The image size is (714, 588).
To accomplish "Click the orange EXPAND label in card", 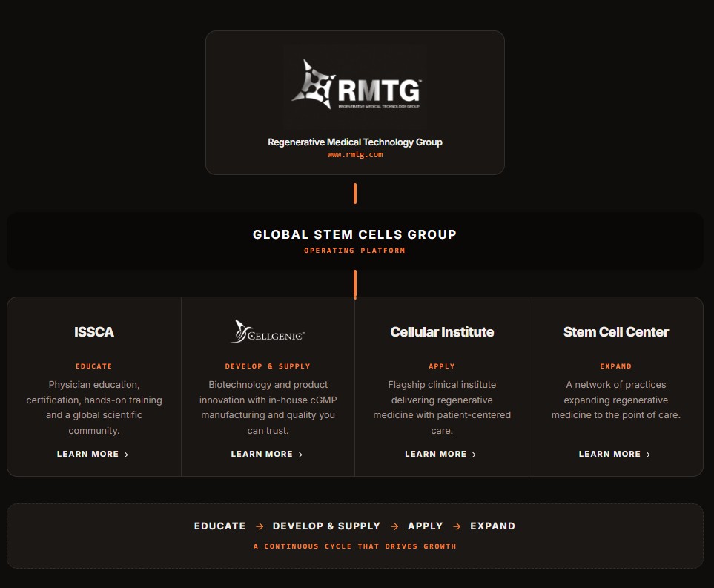I will [x=615, y=366].
